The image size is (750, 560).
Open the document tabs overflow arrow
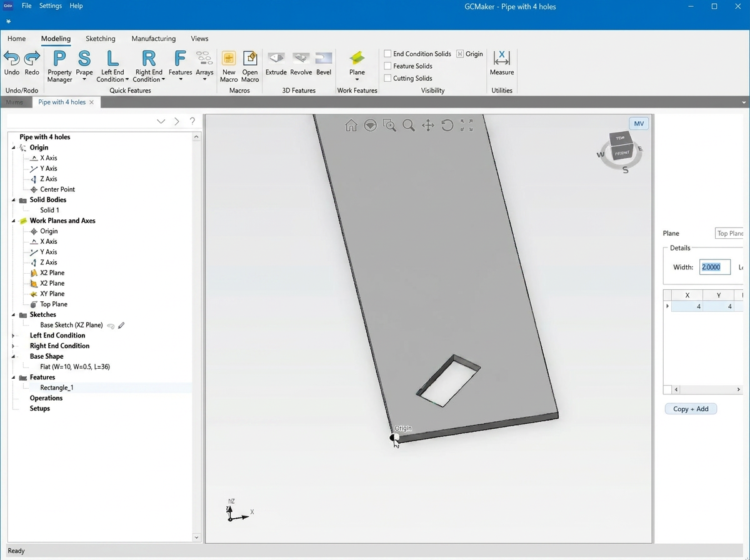pyautogui.click(x=744, y=102)
